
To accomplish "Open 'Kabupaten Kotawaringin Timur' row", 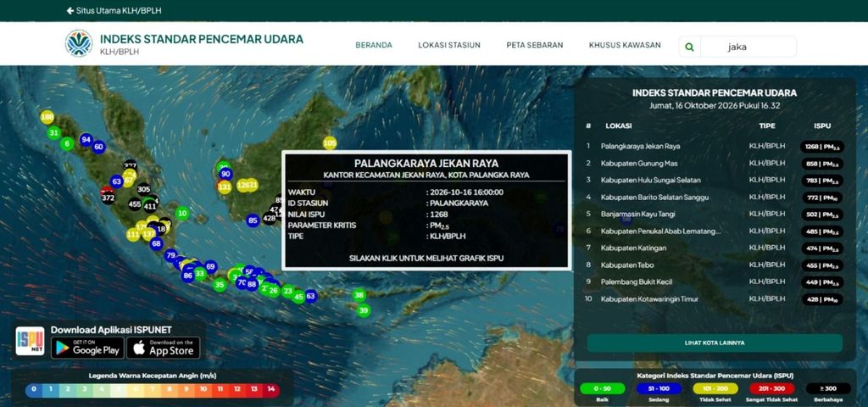I will tap(715, 299).
